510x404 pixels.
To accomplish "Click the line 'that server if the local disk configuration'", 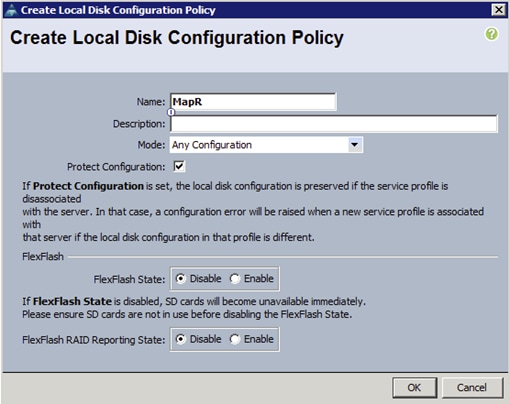I will pyautogui.click(x=168, y=237).
